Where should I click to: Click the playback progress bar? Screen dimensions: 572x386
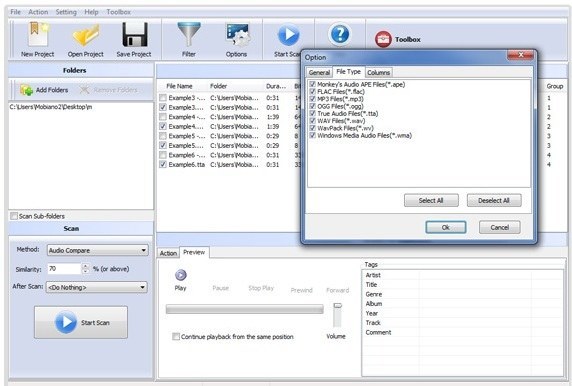click(x=244, y=309)
